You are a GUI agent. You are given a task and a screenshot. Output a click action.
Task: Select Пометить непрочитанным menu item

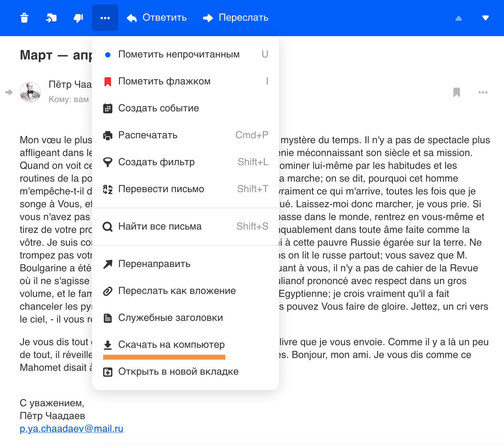179,54
